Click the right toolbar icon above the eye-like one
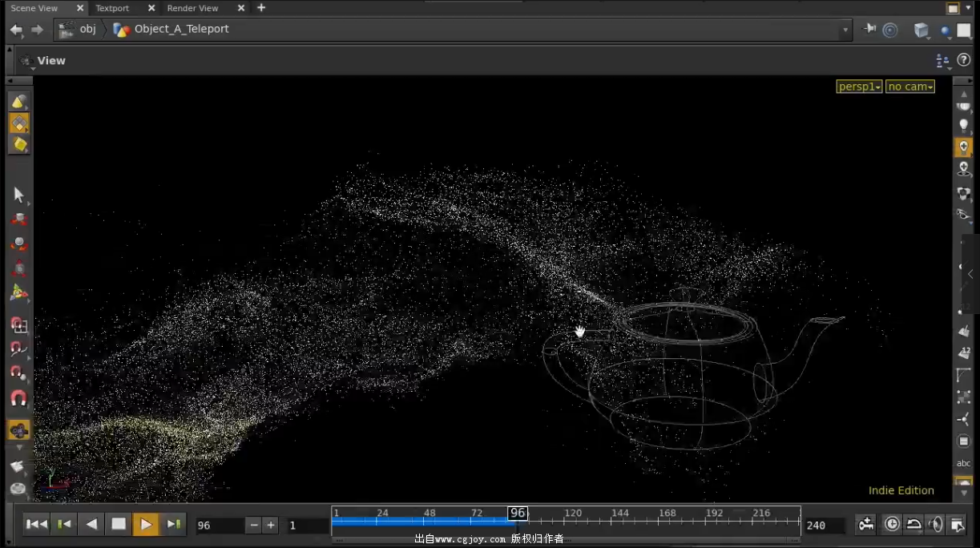Screen dimensions: 980x548 (x=964, y=193)
